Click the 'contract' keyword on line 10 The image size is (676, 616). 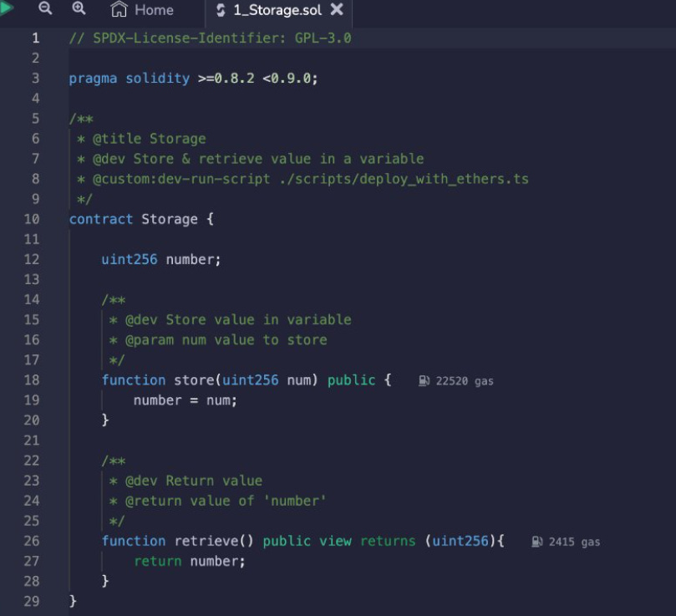[101, 219]
